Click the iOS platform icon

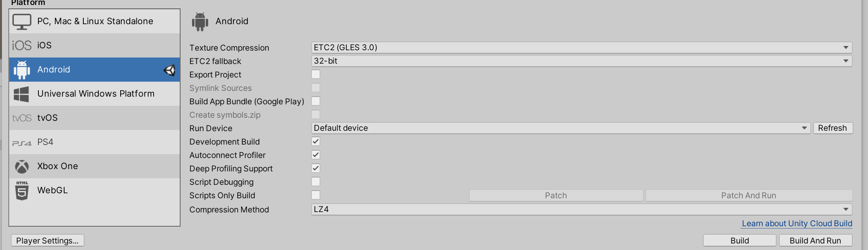point(22,46)
